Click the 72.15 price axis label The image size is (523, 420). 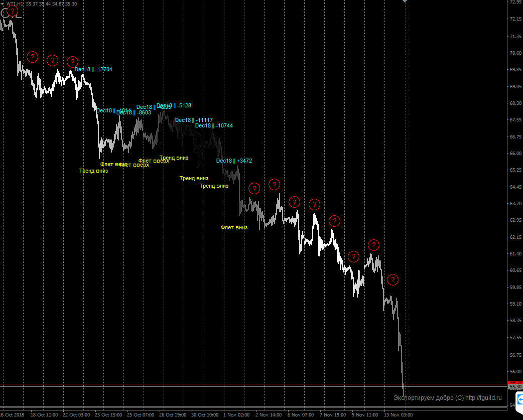[x=515, y=19]
